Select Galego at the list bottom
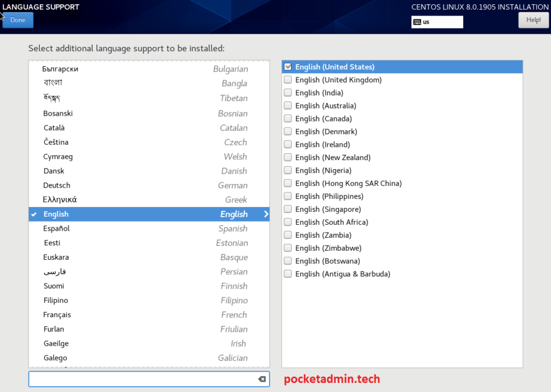The height and width of the screenshot is (392, 551). [55, 358]
